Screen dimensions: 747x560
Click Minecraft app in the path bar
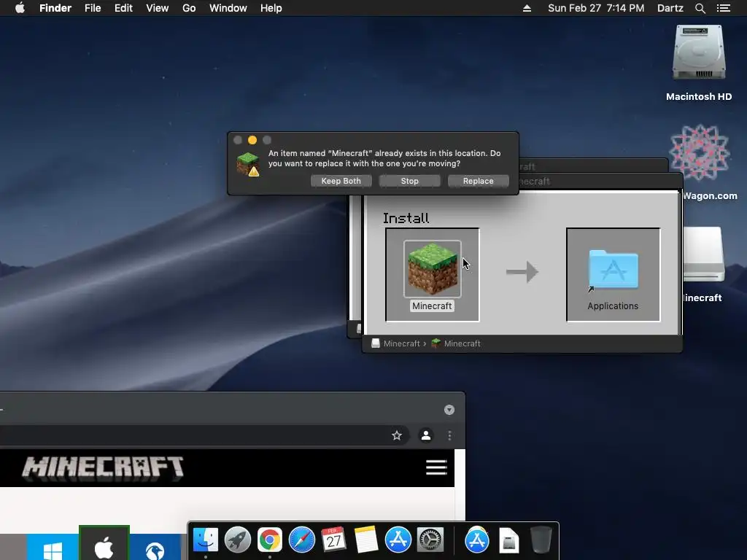pos(456,343)
